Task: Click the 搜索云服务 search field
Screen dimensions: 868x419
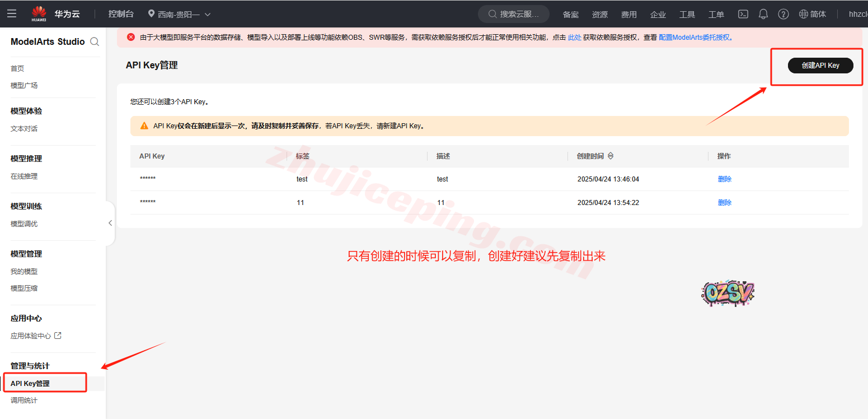Action: [x=514, y=14]
